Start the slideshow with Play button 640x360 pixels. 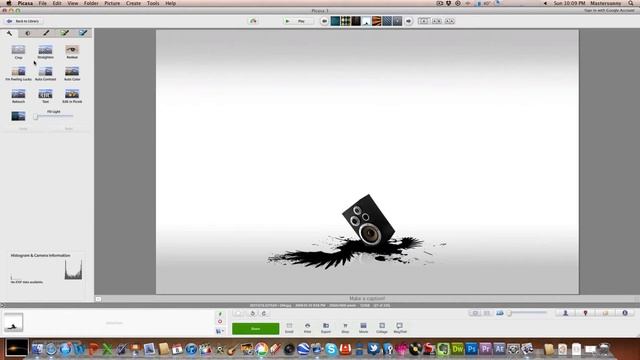(x=298, y=21)
